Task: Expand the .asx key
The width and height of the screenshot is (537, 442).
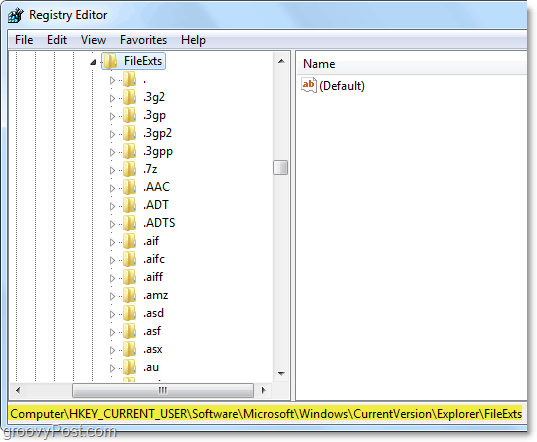Action: click(112, 350)
